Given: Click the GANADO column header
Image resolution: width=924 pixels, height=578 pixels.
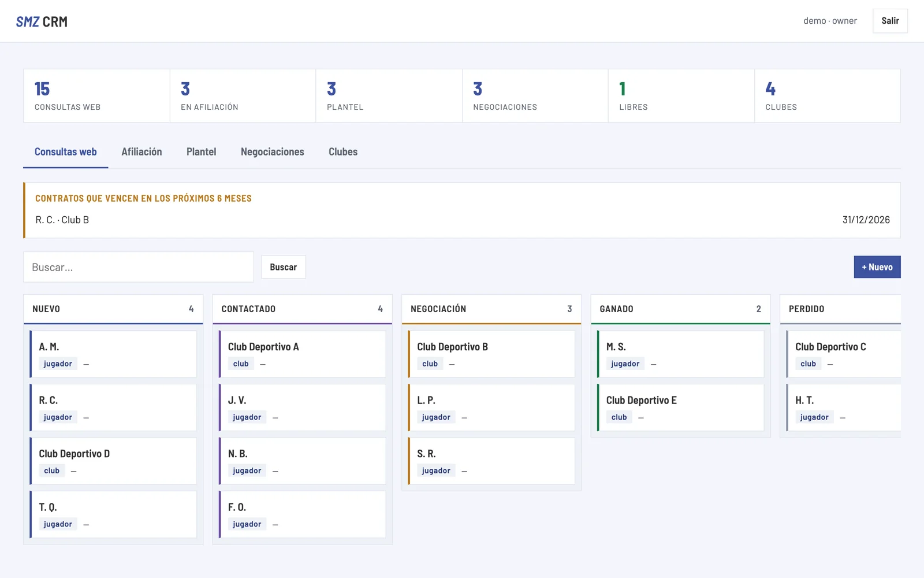Looking at the screenshot, I should click(x=680, y=309).
